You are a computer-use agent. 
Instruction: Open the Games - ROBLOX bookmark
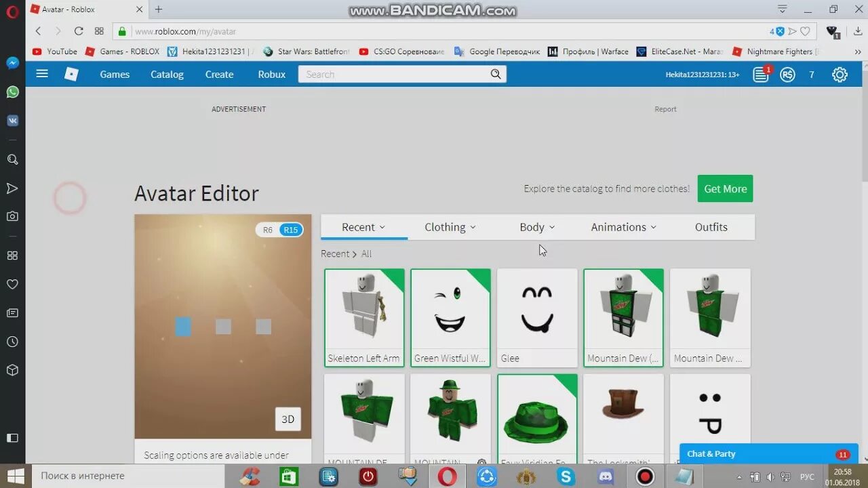[123, 52]
